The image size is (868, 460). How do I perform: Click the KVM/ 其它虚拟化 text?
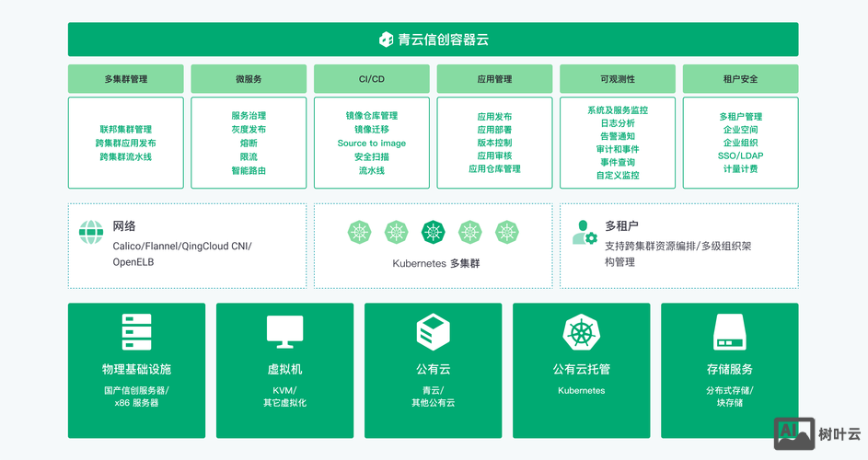click(285, 397)
